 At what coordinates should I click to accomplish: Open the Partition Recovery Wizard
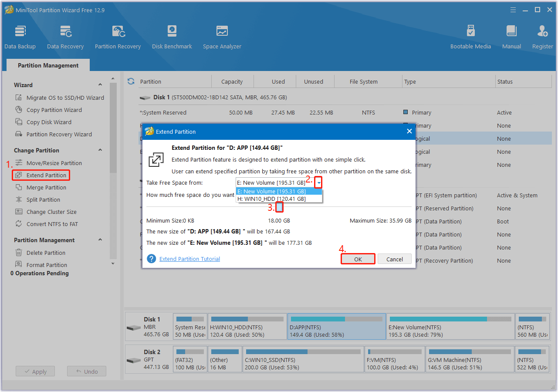click(53, 134)
